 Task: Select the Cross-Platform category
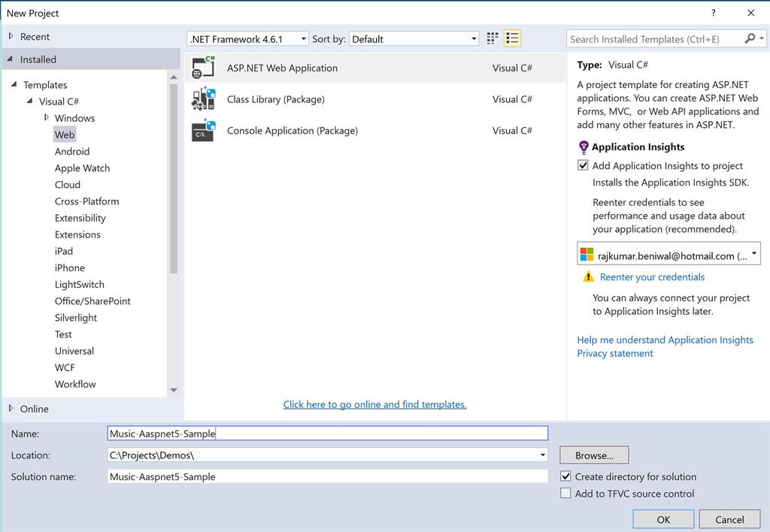tap(87, 201)
